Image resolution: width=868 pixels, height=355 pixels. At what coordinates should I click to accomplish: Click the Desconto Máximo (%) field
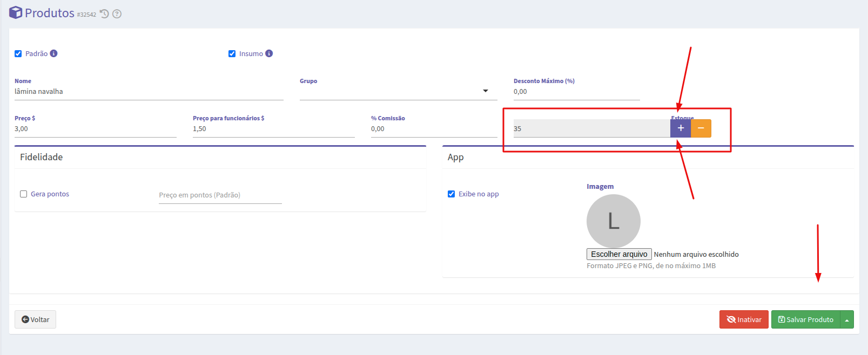point(577,92)
